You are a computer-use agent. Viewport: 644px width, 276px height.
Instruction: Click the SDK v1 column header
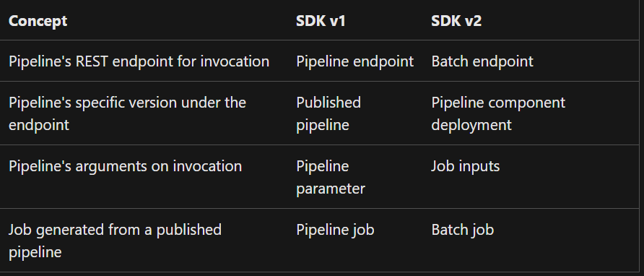(x=321, y=20)
